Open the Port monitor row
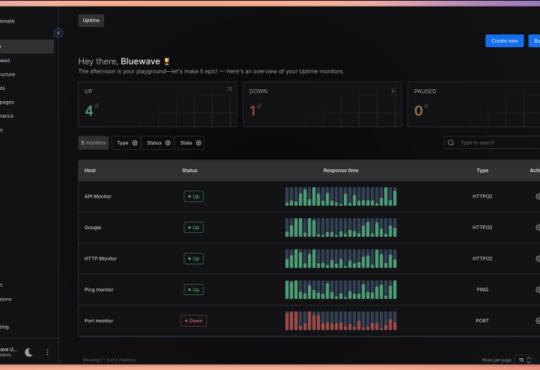The width and height of the screenshot is (540, 370). click(x=309, y=321)
